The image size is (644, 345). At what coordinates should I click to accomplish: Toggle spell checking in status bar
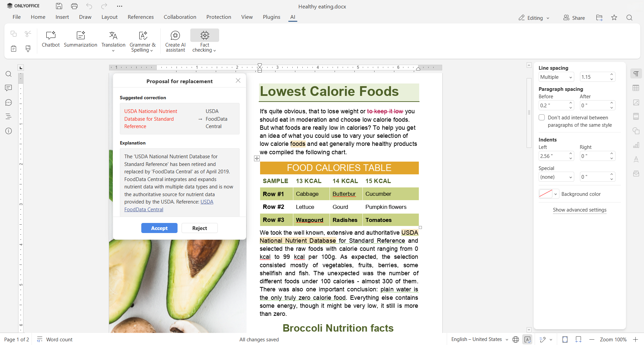(x=528, y=340)
